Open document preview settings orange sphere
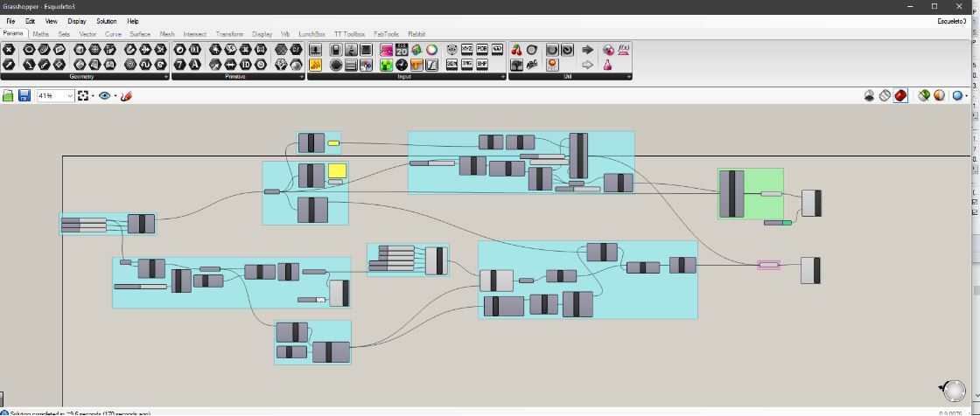Viewport: 980px width, 416px height. coord(940,95)
